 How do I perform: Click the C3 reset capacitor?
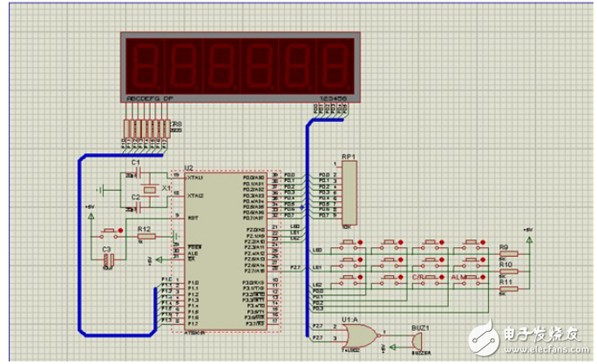tap(107, 259)
